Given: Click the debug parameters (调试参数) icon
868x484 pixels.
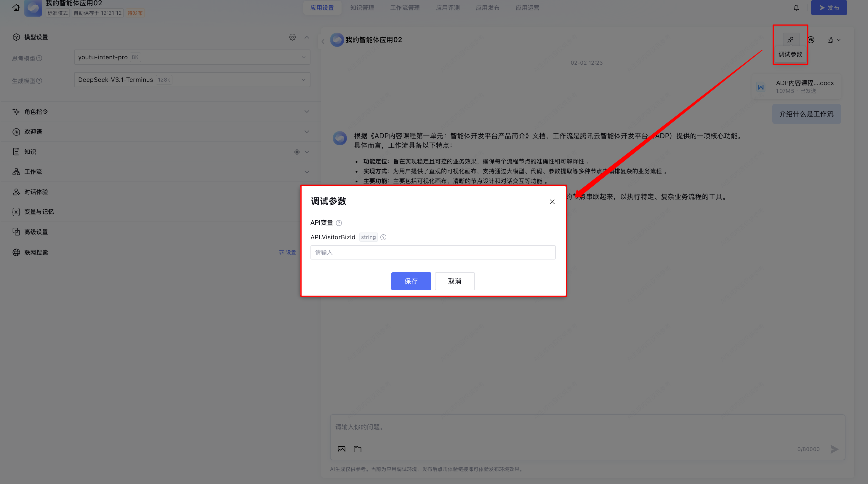Looking at the screenshot, I should pyautogui.click(x=790, y=40).
